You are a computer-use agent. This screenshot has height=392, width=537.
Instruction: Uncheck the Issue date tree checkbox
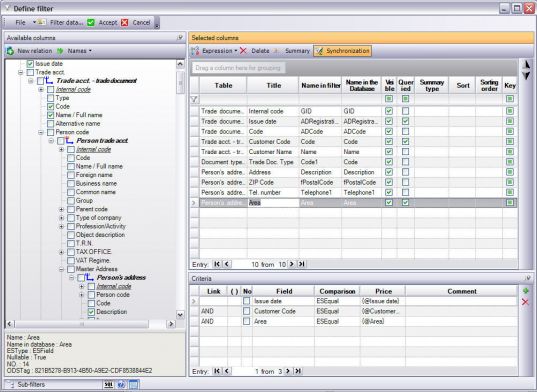point(30,64)
